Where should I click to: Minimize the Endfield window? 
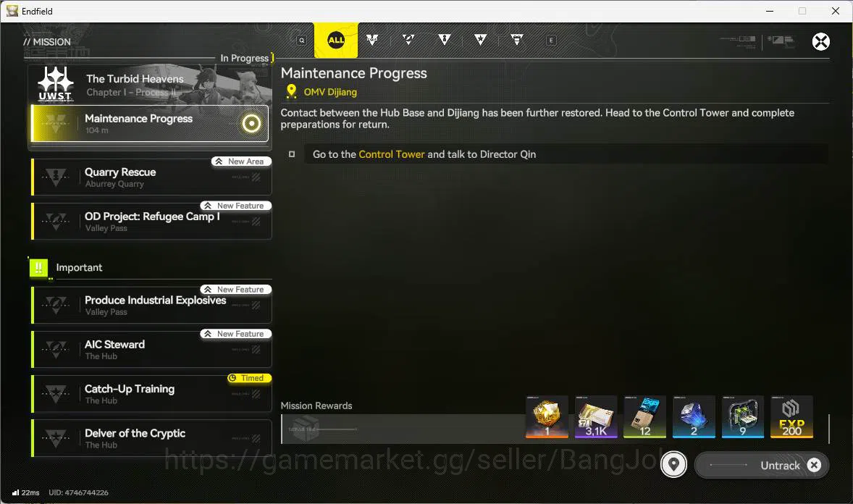click(770, 11)
